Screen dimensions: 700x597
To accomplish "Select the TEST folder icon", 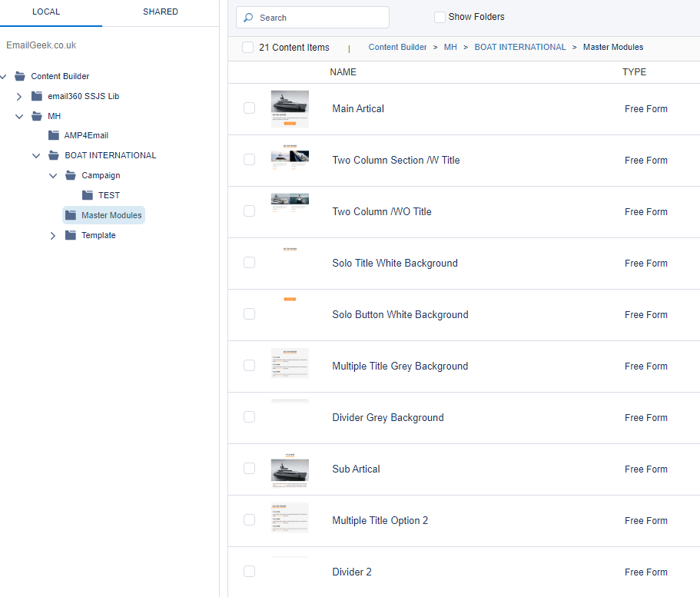I will tap(87, 194).
